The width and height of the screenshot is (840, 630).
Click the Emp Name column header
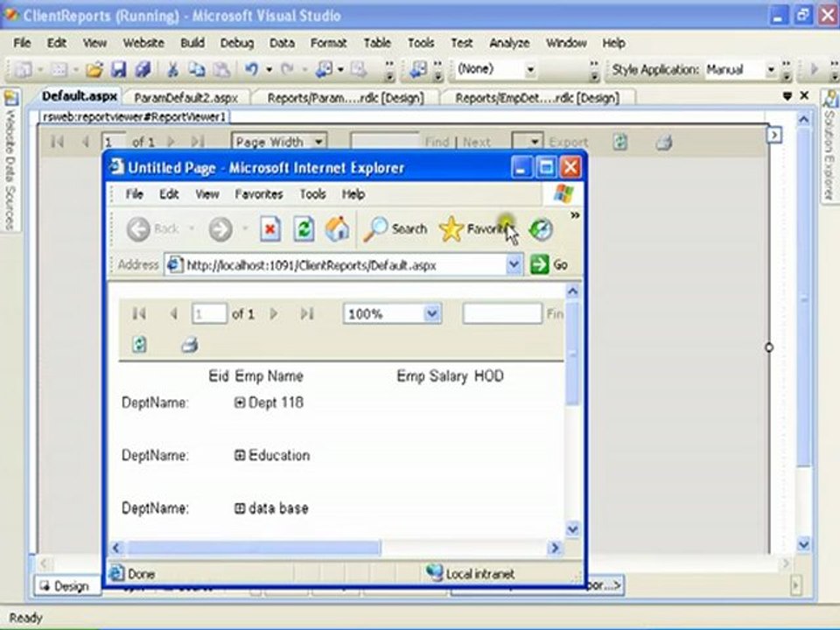pyautogui.click(x=269, y=375)
